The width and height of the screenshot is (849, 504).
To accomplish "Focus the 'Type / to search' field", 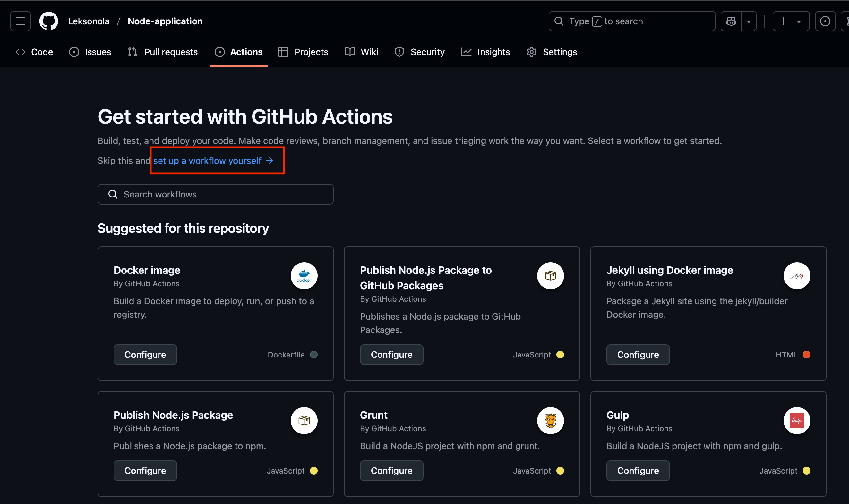I will [x=631, y=21].
